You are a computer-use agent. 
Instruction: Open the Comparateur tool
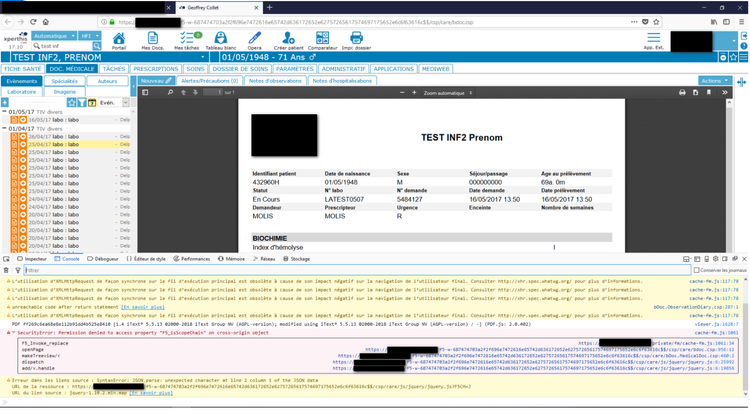pos(322,38)
